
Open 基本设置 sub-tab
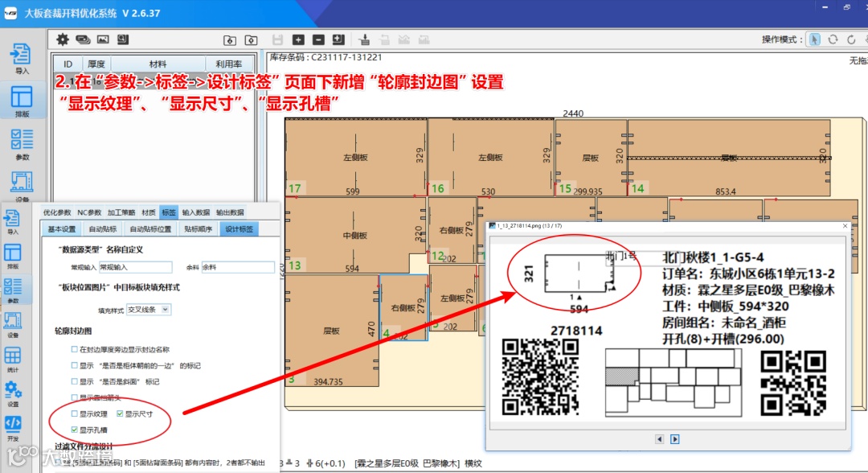coord(61,229)
